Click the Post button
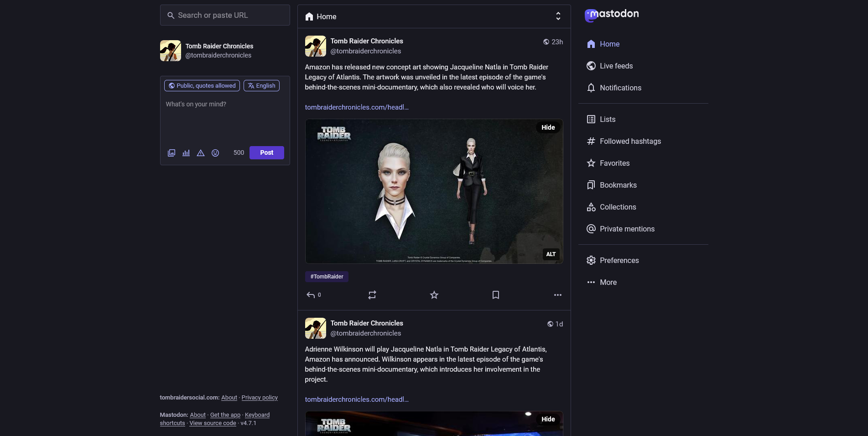The width and height of the screenshot is (868, 436). coord(267,153)
